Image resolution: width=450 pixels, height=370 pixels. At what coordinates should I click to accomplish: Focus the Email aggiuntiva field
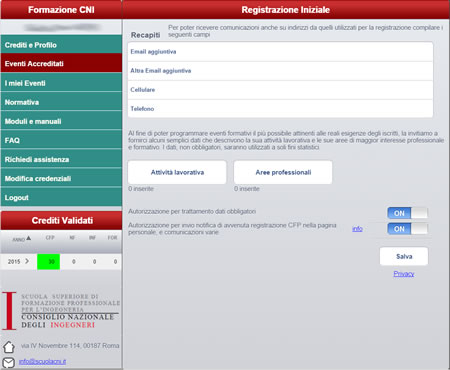(280, 52)
